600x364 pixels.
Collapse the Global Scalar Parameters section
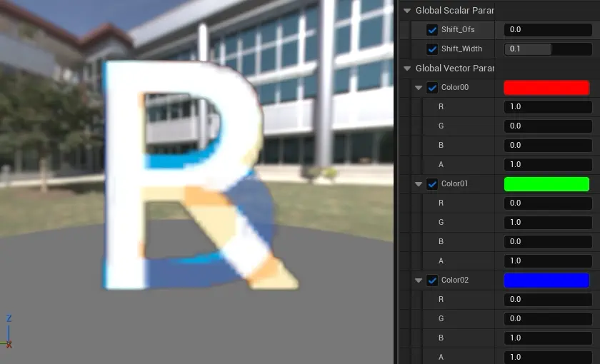pos(407,11)
